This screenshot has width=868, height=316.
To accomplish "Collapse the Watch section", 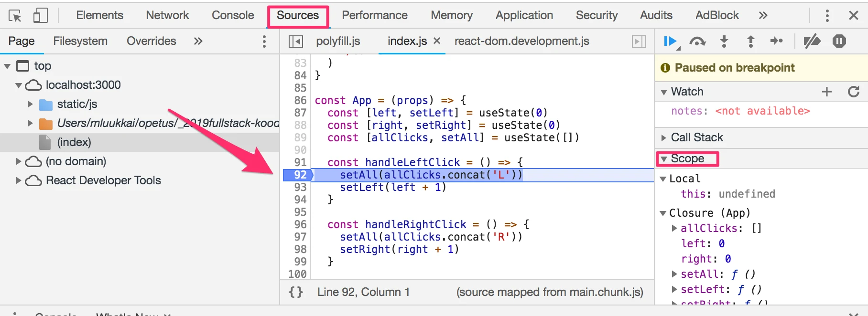I will click(x=663, y=92).
